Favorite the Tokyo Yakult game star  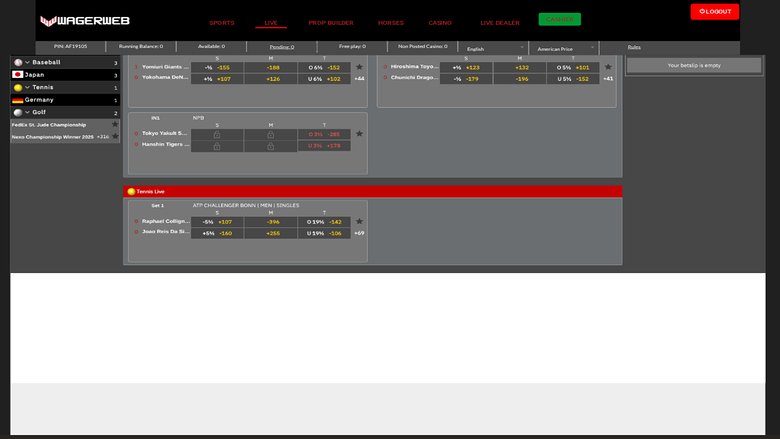coord(359,133)
